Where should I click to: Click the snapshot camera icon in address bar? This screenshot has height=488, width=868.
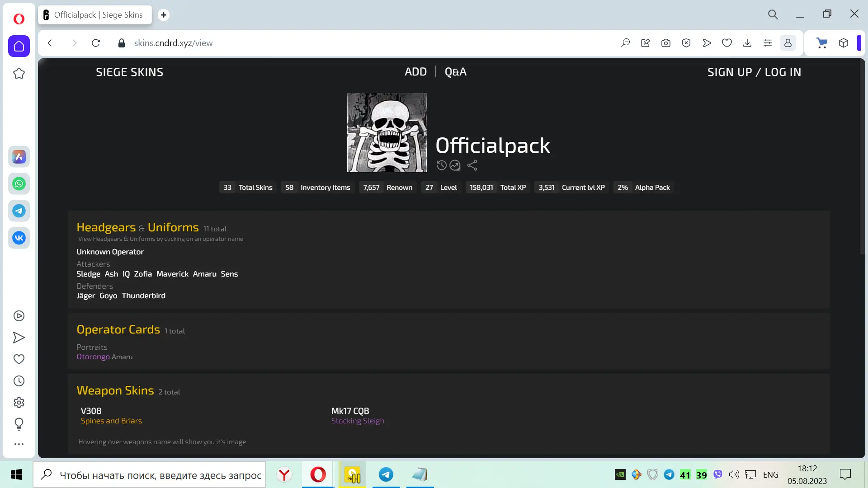pos(666,43)
